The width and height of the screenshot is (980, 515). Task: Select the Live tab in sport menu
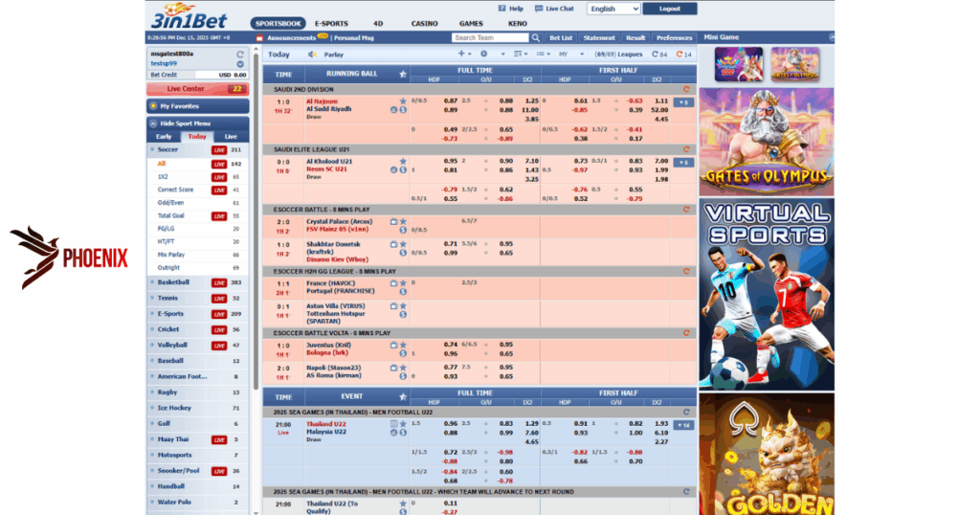(231, 136)
